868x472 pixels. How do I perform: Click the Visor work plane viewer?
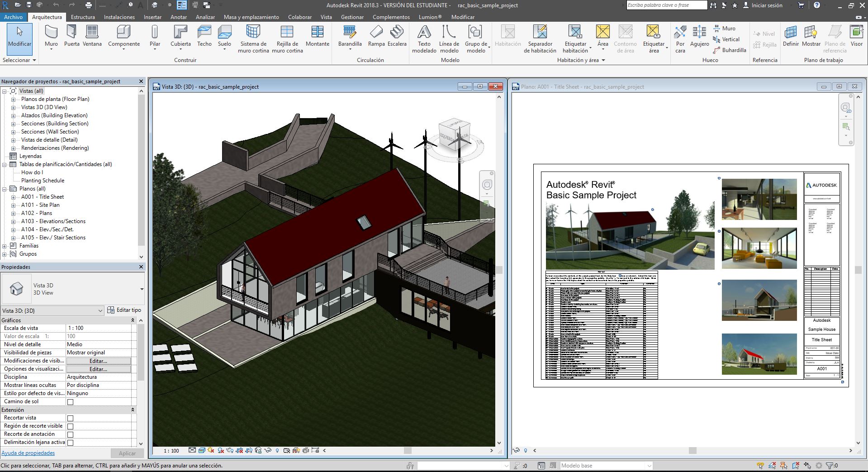(x=857, y=36)
